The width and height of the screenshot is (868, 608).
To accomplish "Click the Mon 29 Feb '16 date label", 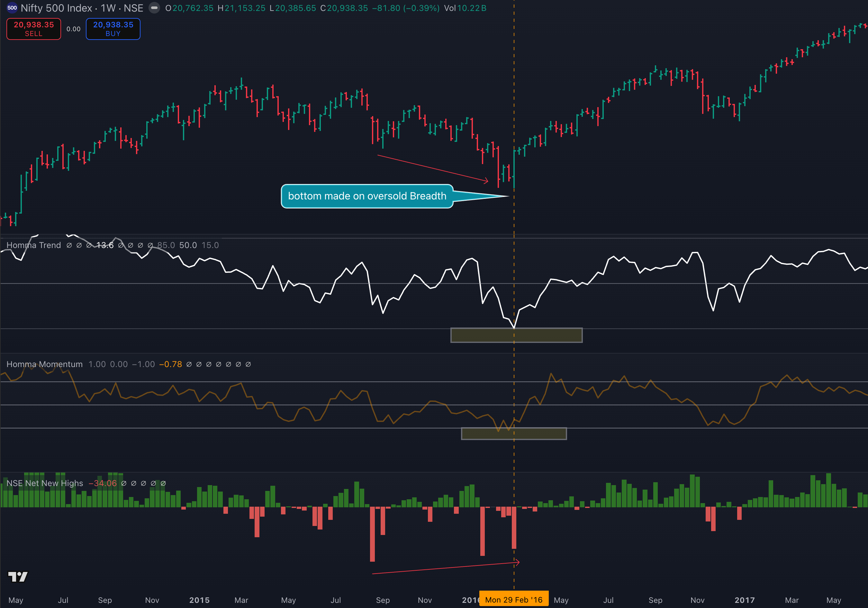I will pyautogui.click(x=514, y=600).
